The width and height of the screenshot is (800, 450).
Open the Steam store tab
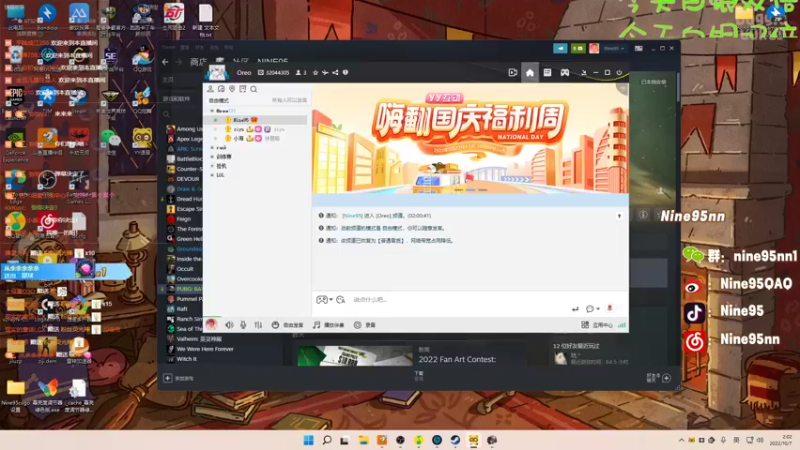tap(198, 62)
